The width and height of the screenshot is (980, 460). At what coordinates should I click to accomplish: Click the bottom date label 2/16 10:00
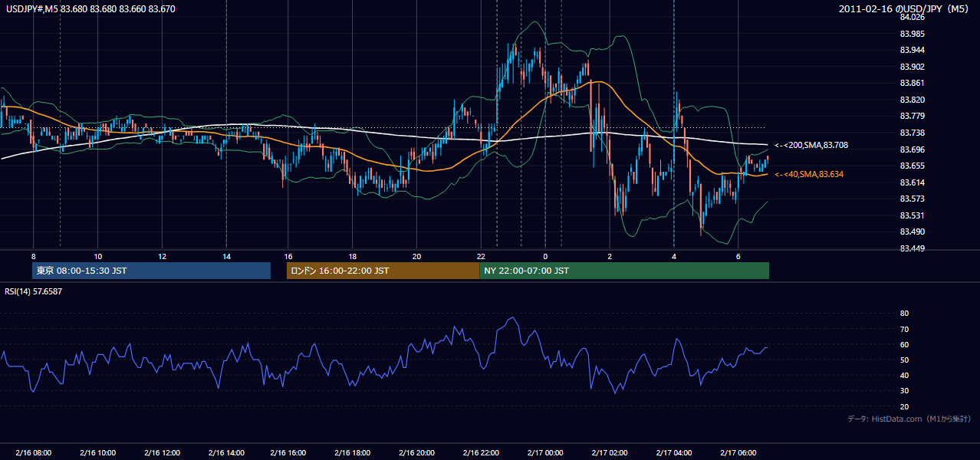[97, 453]
